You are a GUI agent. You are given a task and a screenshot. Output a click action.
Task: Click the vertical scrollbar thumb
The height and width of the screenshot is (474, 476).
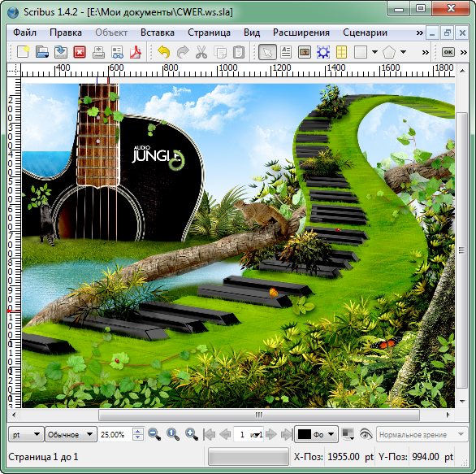[462, 250]
